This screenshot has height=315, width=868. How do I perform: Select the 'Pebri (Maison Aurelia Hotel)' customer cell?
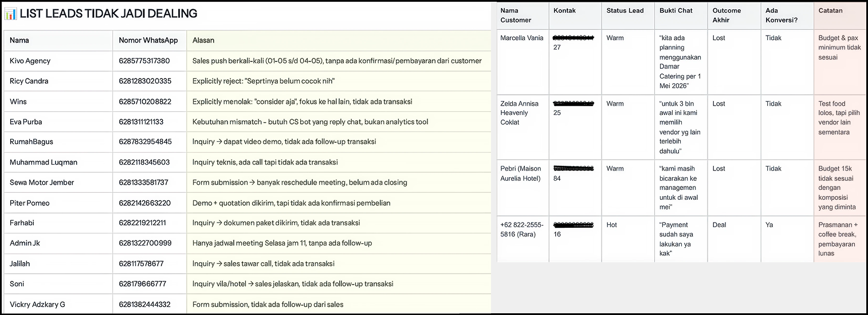(523, 188)
